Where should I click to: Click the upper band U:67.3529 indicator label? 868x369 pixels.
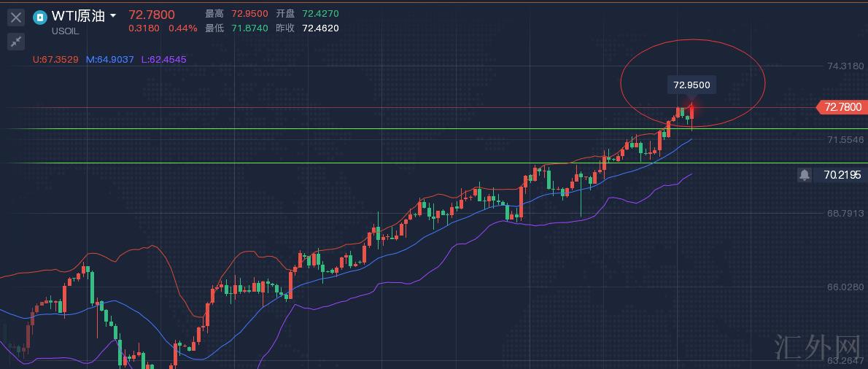pyautogui.click(x=55, y=59)
